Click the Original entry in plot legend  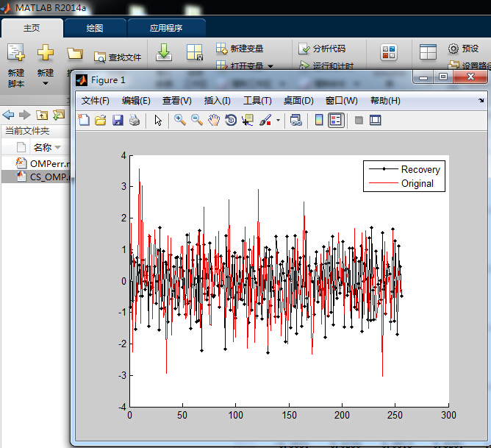[x=401, y=183]
